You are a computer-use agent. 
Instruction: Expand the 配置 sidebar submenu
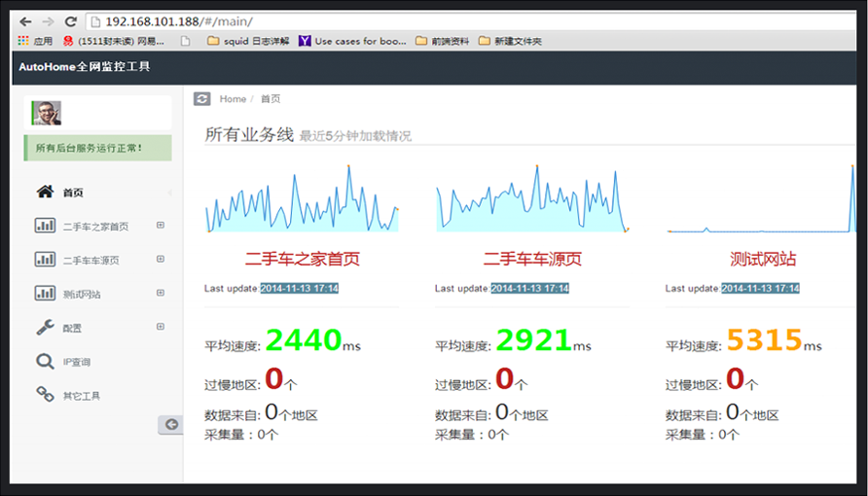pos(161,326)
